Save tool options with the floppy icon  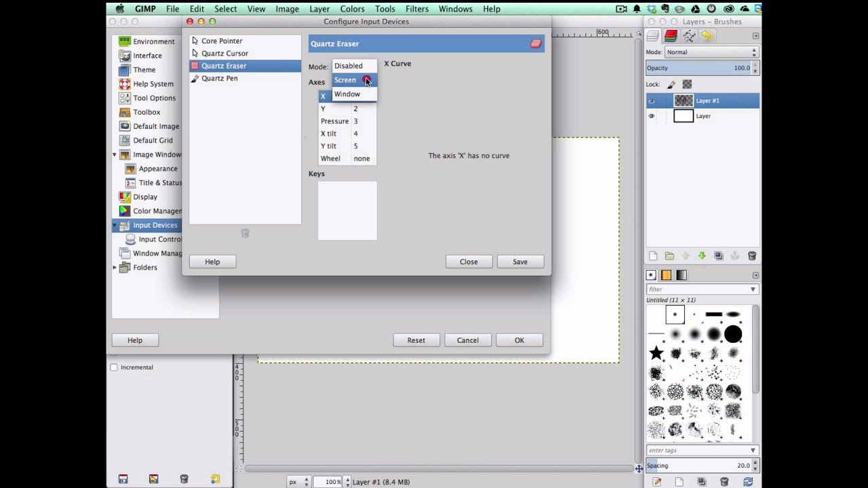point(123,479)
